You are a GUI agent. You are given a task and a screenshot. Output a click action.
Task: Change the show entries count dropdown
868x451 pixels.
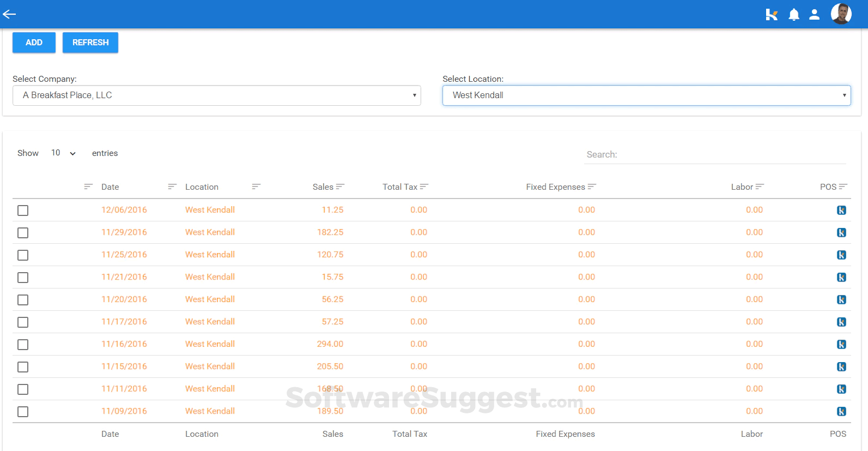coord(63,153)
